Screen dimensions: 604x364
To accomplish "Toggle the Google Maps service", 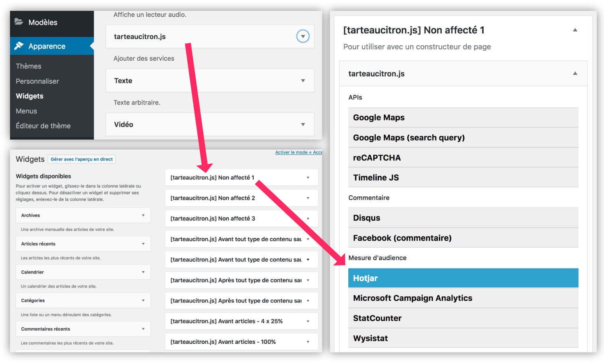I will (463, 117).
